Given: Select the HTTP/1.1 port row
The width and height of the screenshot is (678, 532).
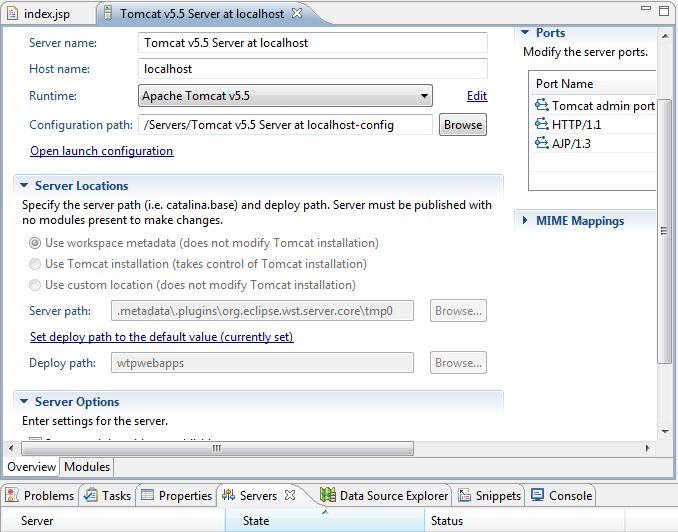Looking at the screenshot, I should [593, 125].
